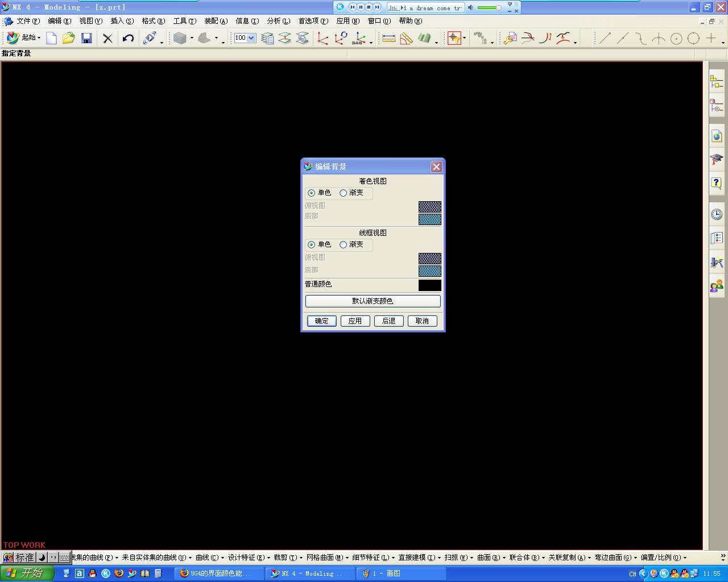Click the 取消 button
The width and height of the screenshot is (728, 582).
tap(422, 321)
